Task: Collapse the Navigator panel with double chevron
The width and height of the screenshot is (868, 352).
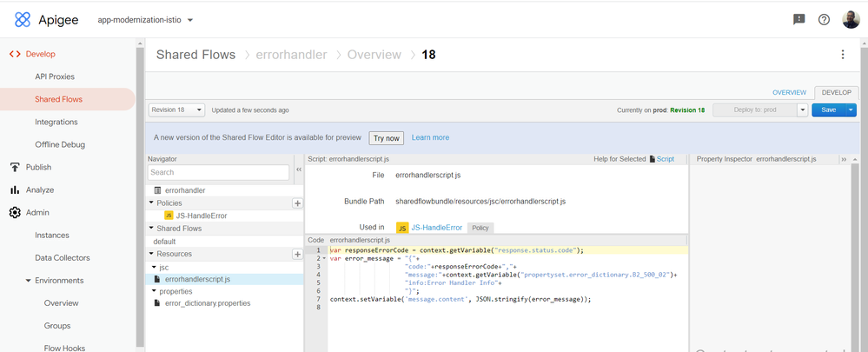Action: [298, 169]
